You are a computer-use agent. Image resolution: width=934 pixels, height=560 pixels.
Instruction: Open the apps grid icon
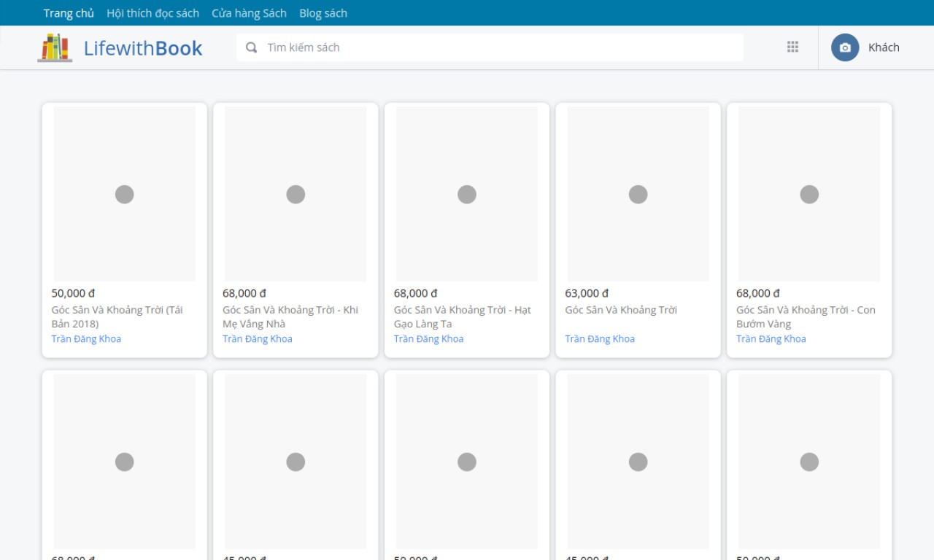click(792, 47)
